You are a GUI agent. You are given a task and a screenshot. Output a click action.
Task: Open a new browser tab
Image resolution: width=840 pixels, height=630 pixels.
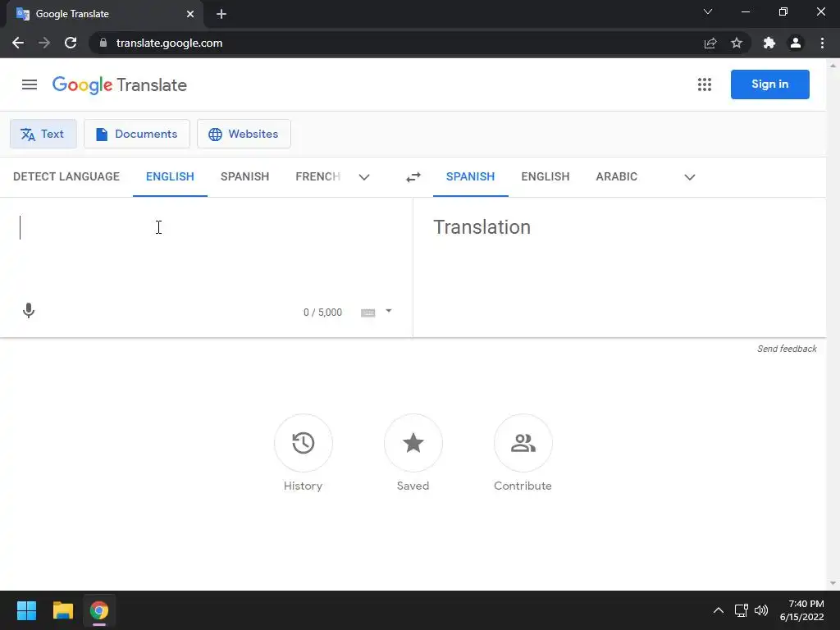click(x=221, y=14)
